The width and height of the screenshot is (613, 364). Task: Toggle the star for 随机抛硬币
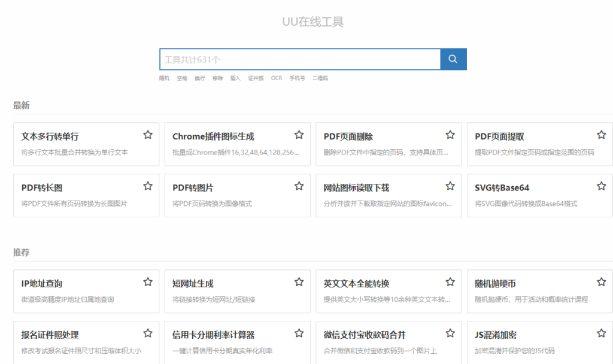602,282
